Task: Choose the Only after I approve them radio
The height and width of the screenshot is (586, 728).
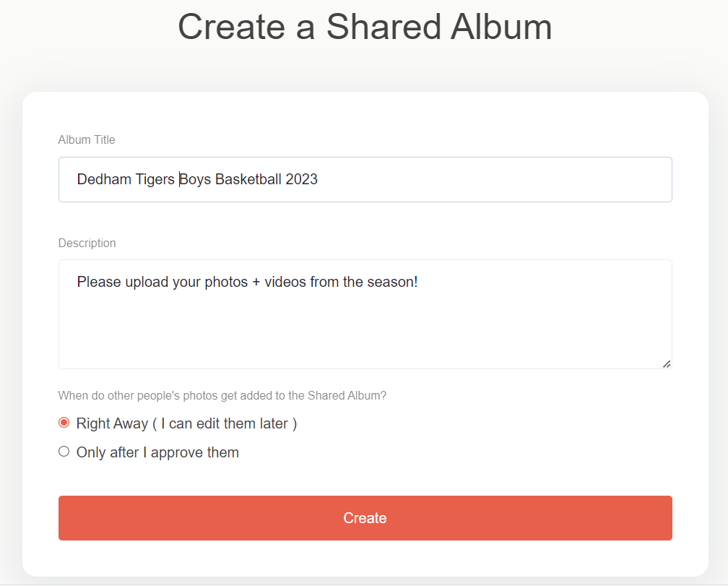Action: click(64, 452)
